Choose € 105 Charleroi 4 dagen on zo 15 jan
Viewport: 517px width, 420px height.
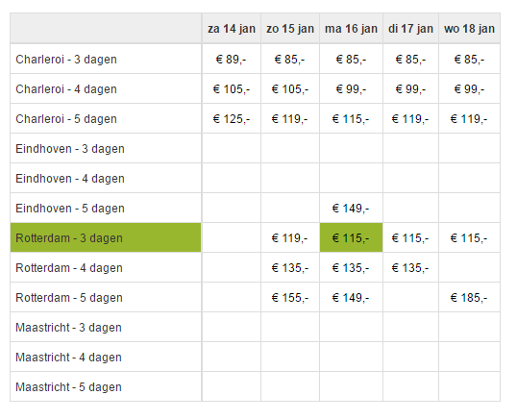(x=290, y=89)
